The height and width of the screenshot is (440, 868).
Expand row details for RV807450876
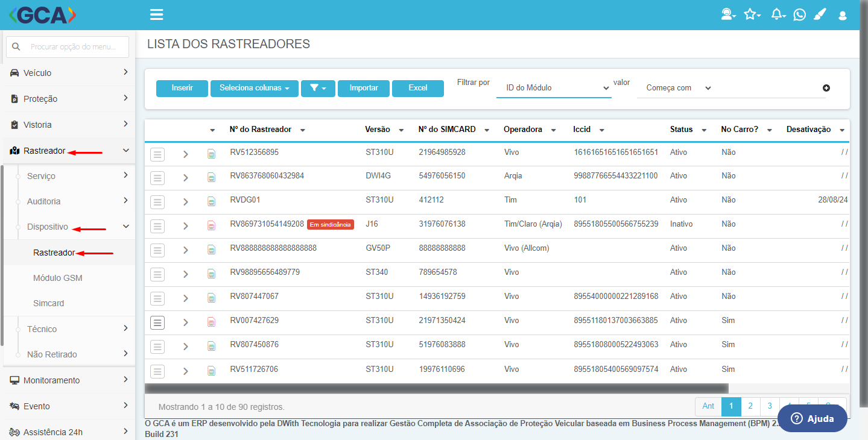[x=186, y=347]
